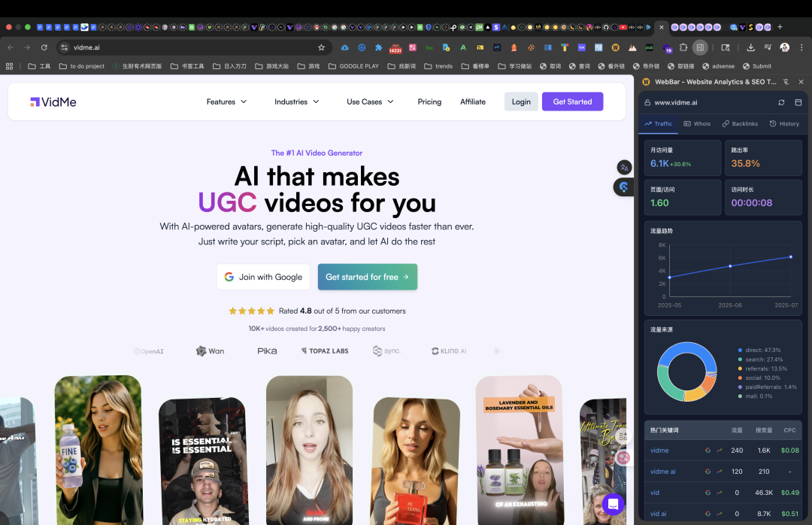
Task: Switch to the History tab in WebBar
Action: (x=784, y=124)
